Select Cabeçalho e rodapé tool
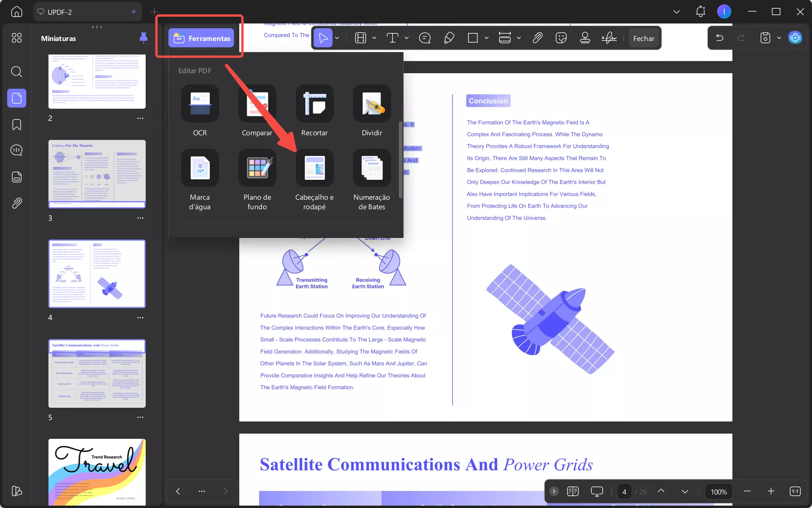 click(x=314, y=168)
